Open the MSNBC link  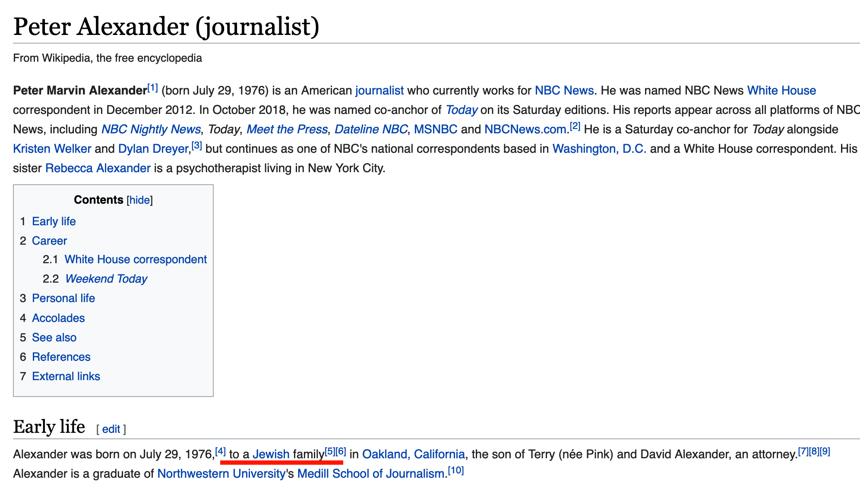pos(436,129)
